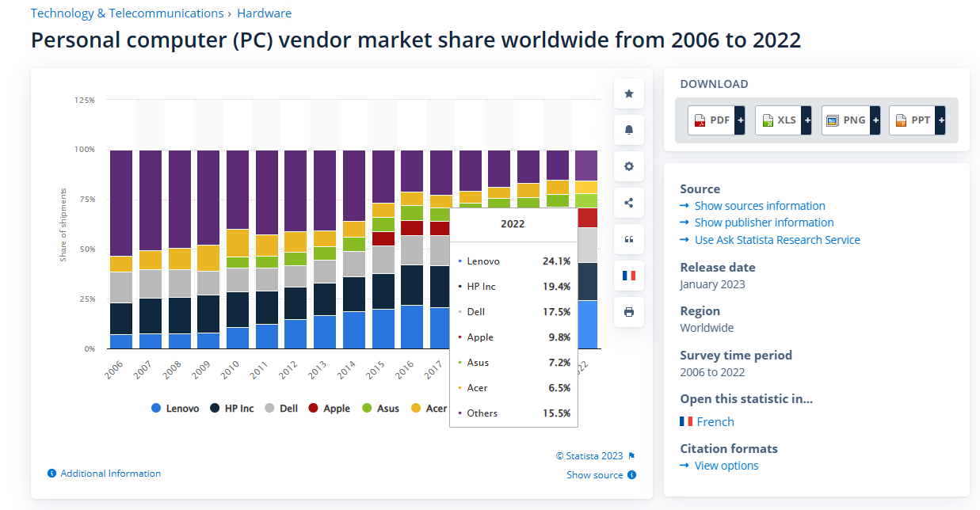Viewport: 980px width, 510px height.
Task: Click Show source link below chart
Action: [x=594, y=475]
